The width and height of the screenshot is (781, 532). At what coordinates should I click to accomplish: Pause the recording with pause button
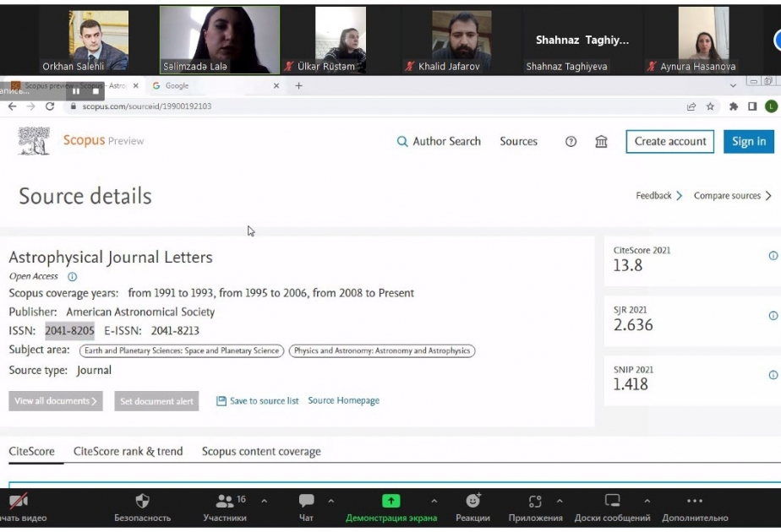pyautogui.click(x=76, y=91)
